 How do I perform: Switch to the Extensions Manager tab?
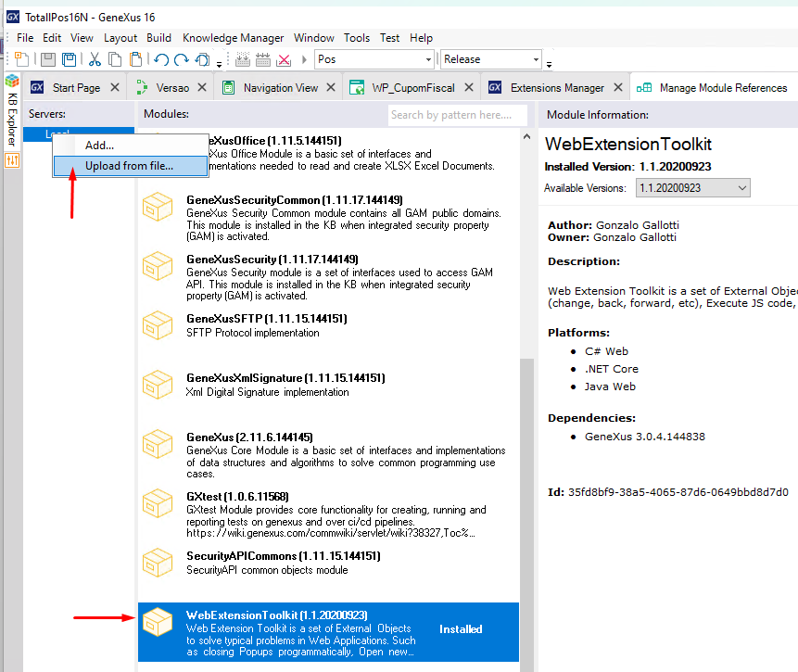pyautogui.click(x=557, y=87)
